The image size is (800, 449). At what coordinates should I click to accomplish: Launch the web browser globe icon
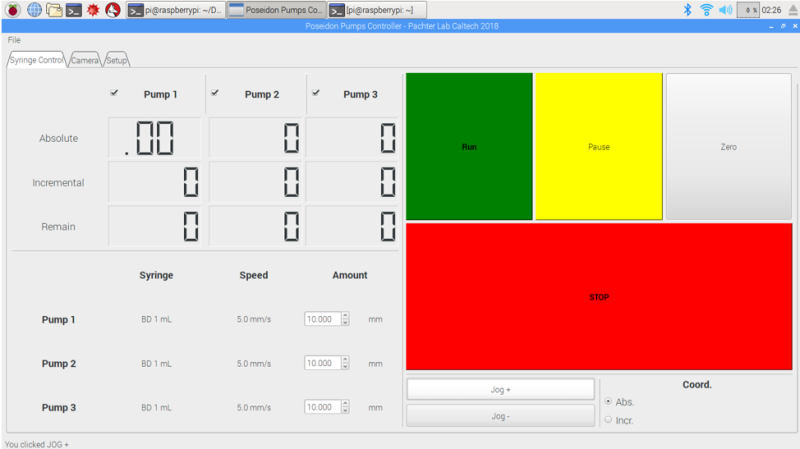pos(34,10)
